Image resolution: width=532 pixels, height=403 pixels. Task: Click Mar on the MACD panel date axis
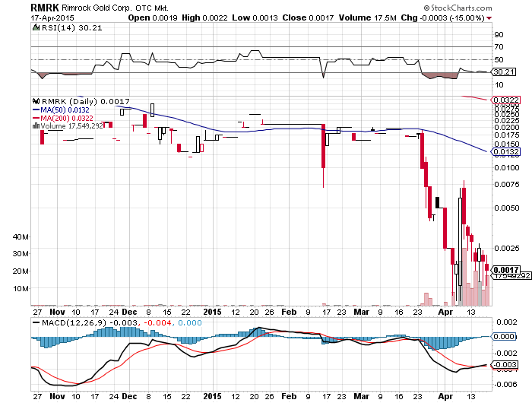pos(361,396)
